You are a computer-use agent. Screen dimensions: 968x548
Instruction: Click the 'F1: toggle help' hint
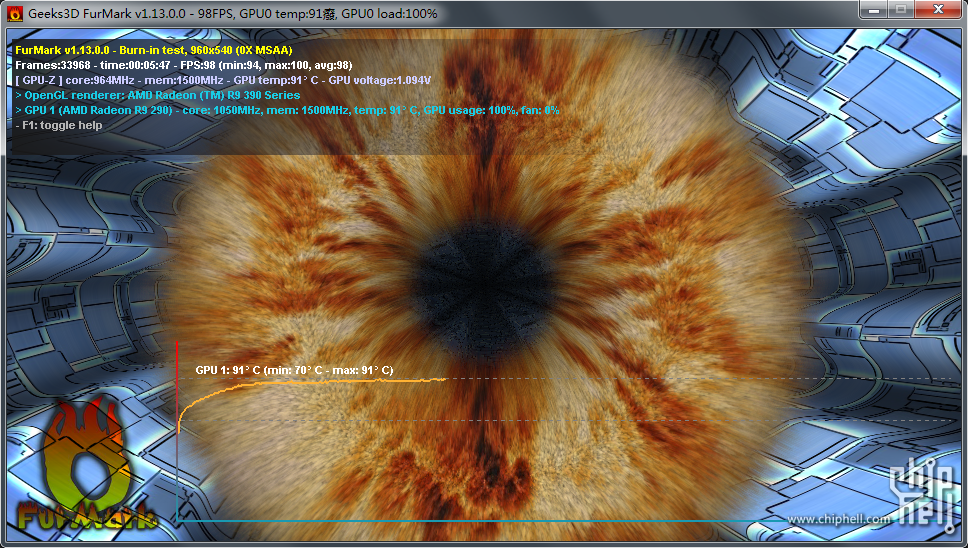[x=59, y=125]
